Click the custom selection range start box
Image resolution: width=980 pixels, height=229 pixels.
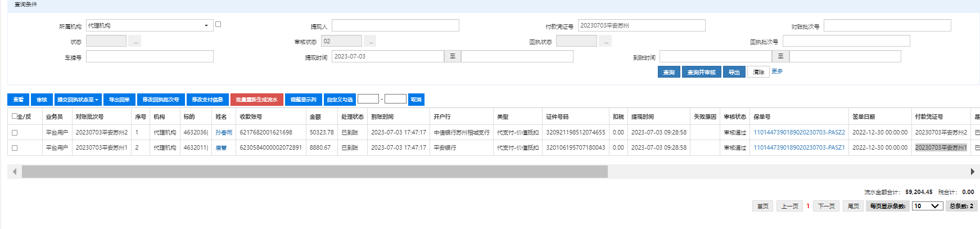point(368,99)
